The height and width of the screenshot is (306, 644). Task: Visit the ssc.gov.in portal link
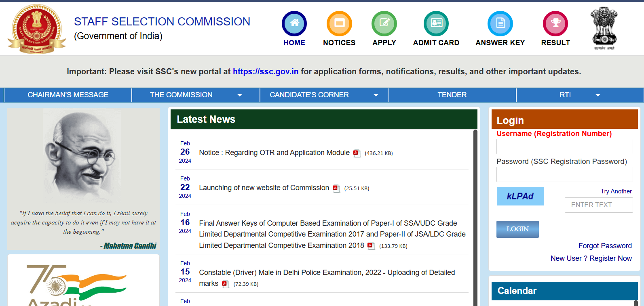(265, 71)
